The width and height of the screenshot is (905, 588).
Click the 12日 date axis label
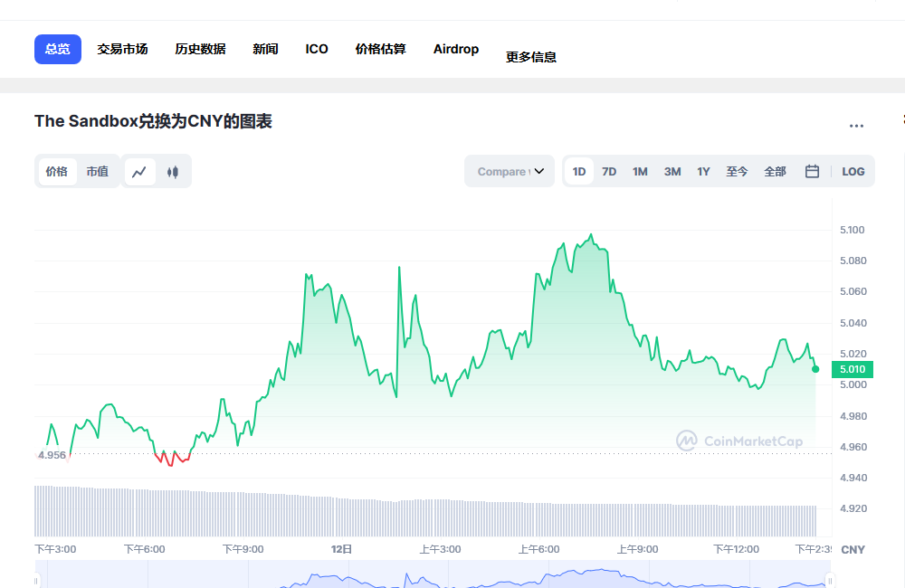coord(342,549)
